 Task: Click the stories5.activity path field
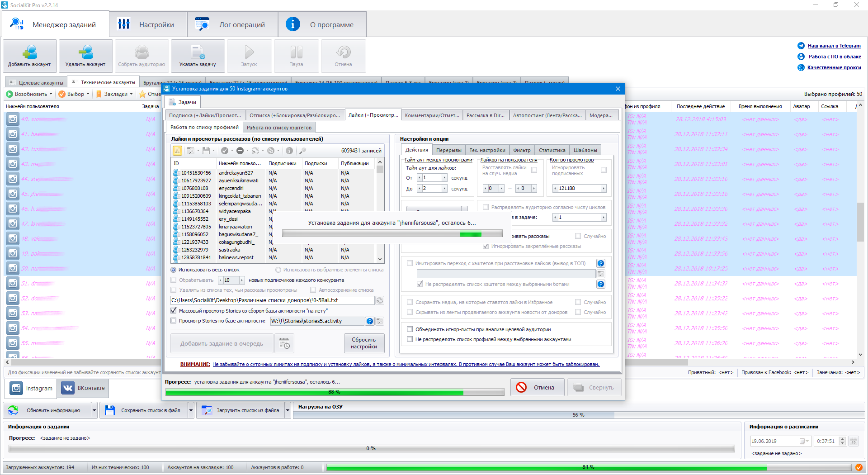(317, 321)
